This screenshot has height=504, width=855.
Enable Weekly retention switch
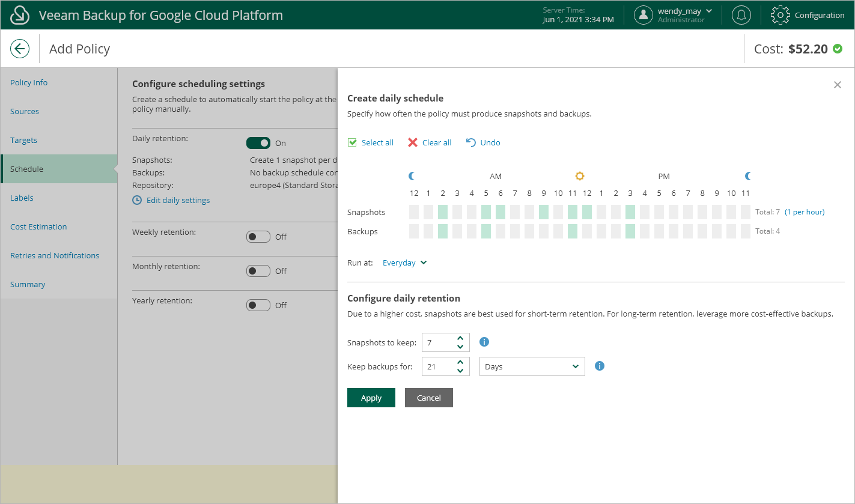(258, 237)
